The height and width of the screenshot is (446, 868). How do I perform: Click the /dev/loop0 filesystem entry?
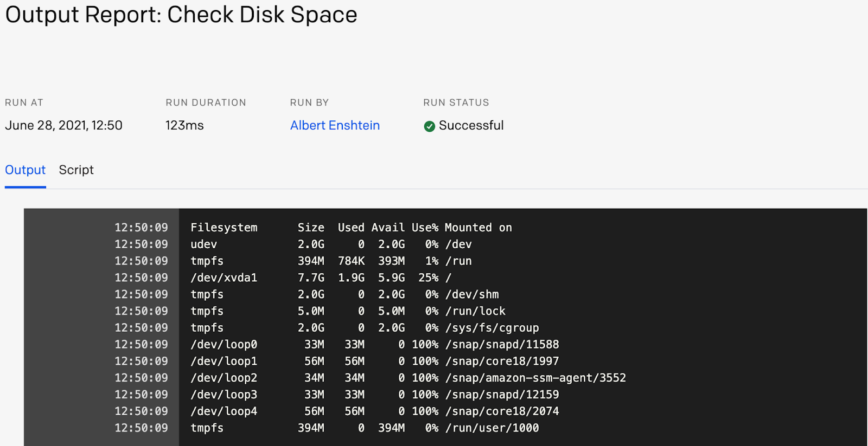[224, 345]
